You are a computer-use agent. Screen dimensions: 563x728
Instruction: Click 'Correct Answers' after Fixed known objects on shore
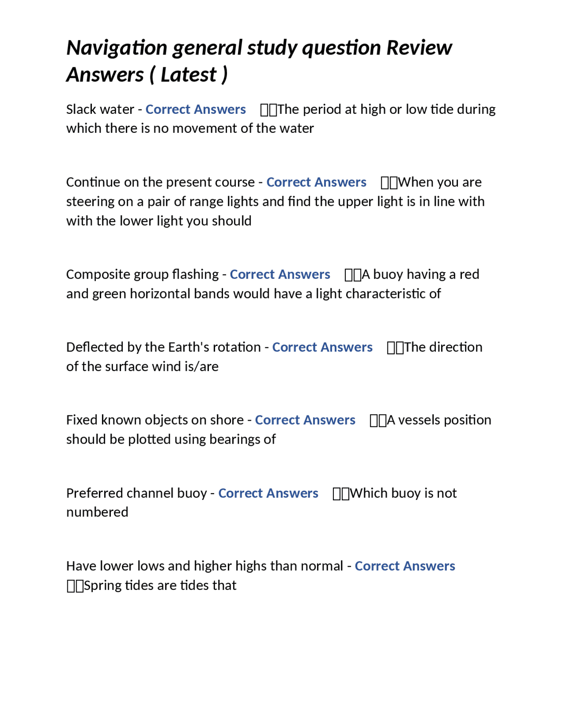point(305,420)
